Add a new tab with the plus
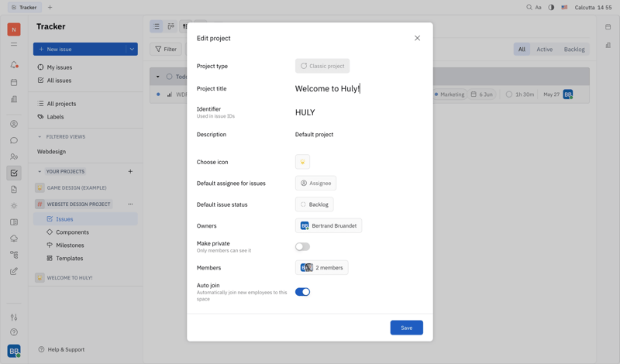Screen dimensions: 620x364 50,7
